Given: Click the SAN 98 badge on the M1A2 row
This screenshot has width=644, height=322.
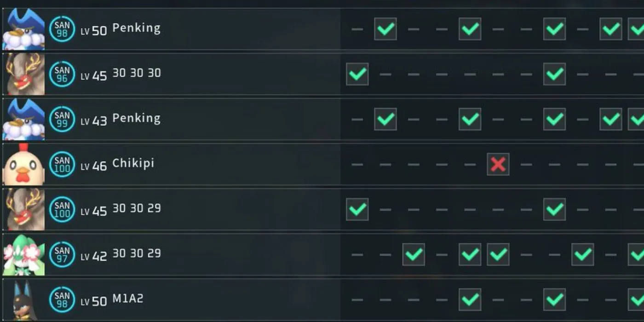Looking at the screenshot, I should (x=62, y=299).
